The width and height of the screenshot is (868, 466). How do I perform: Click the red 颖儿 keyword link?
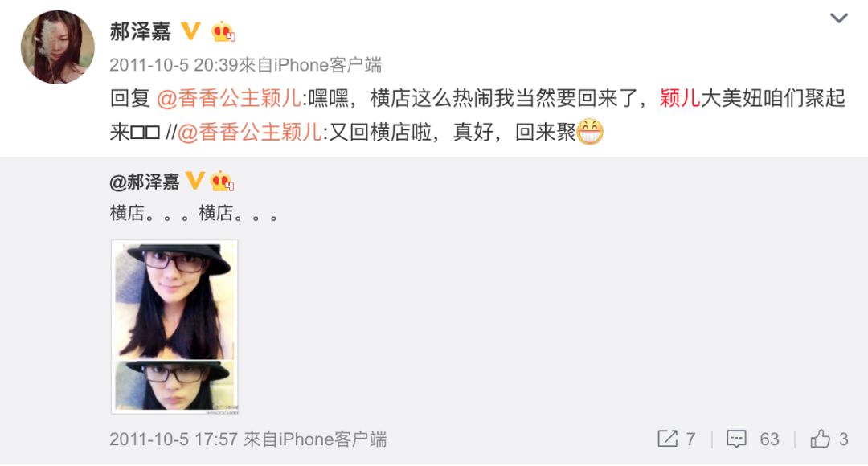point(680,99)
